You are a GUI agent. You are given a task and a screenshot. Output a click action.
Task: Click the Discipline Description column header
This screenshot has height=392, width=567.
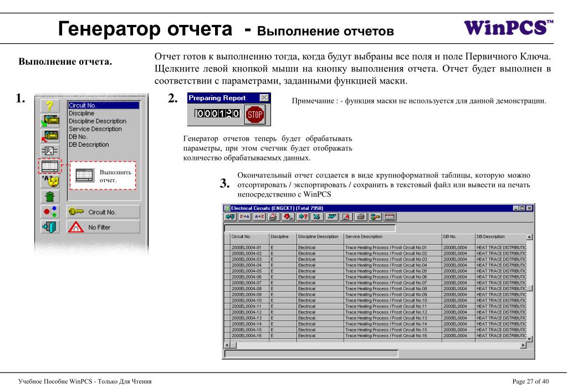(320, 238)
